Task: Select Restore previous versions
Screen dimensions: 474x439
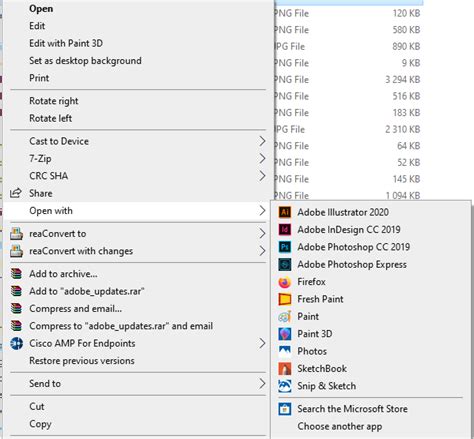Action: [82, 360]
